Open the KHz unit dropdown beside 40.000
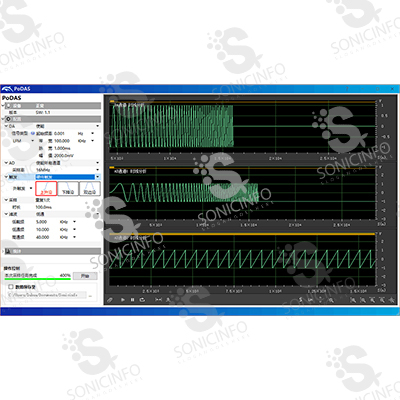 tap(74, 237)
